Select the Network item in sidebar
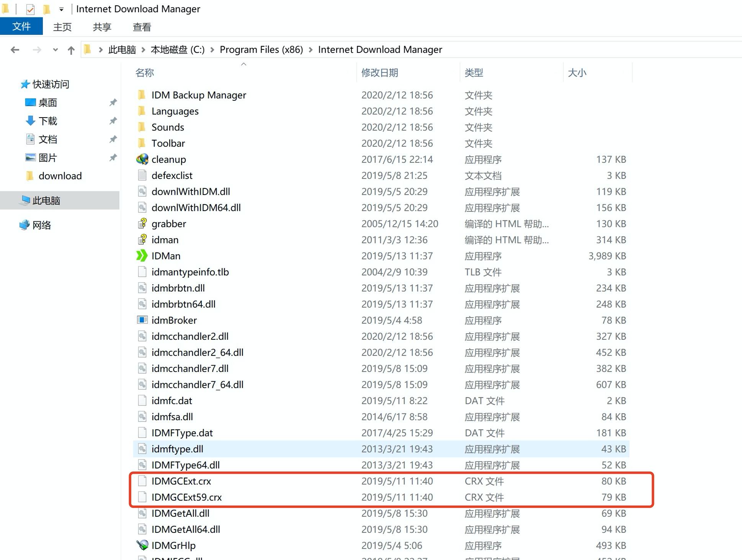 tap(41, 225)
